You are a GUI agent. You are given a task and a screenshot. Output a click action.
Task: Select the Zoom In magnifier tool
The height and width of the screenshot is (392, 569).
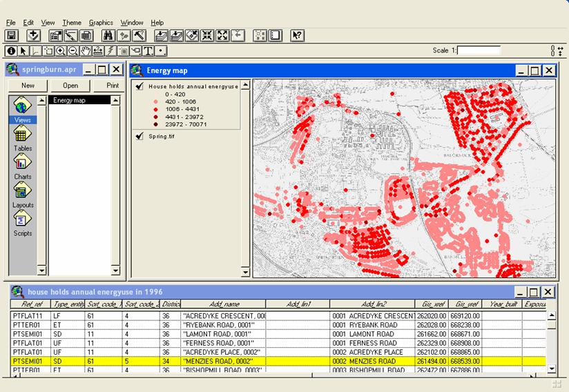[x=61, y=51]
